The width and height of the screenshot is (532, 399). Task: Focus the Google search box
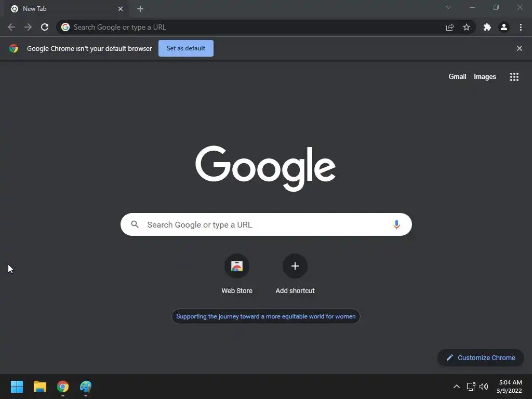tap(266, 224)
